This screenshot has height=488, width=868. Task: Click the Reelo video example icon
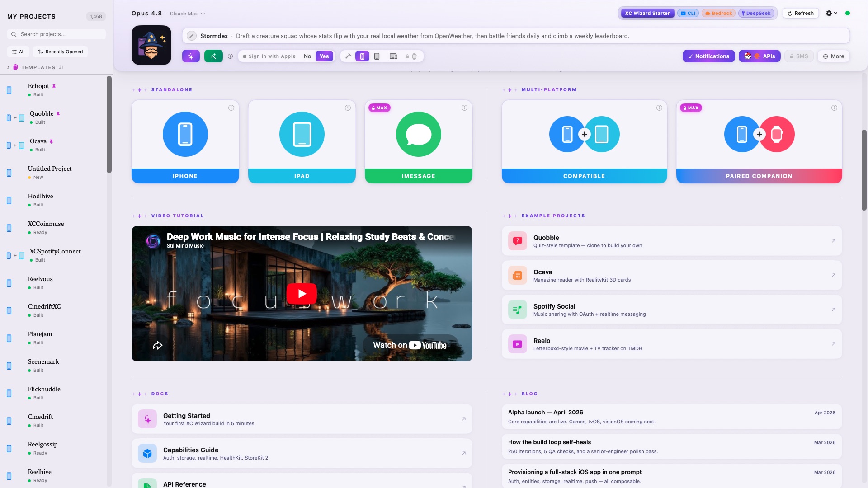coord(518,344)
